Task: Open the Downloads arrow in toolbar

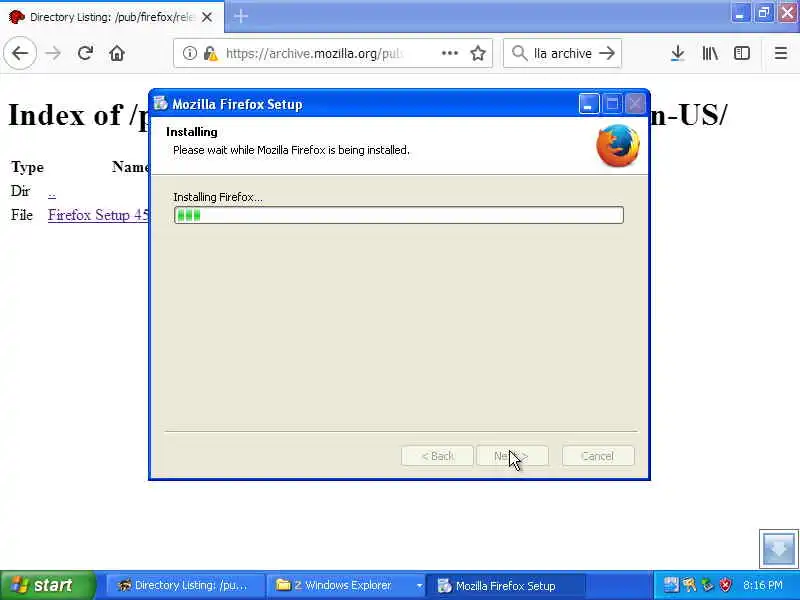Action: (x=678, y=53)
